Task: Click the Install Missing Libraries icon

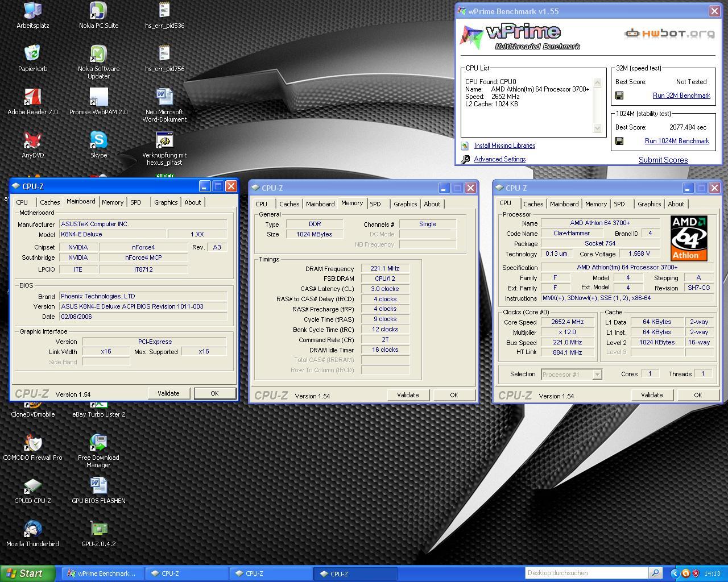Action: pos(465,146)
